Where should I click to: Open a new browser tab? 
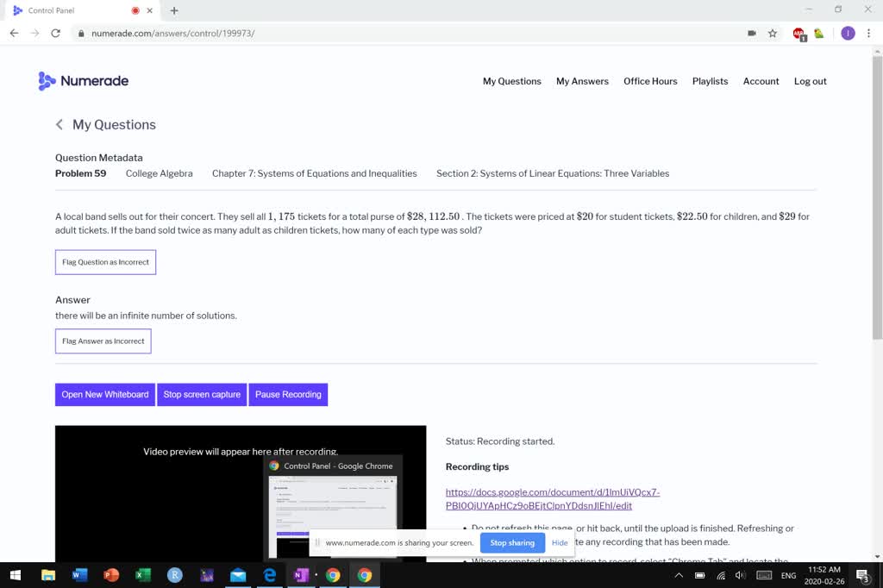[174, 10]
